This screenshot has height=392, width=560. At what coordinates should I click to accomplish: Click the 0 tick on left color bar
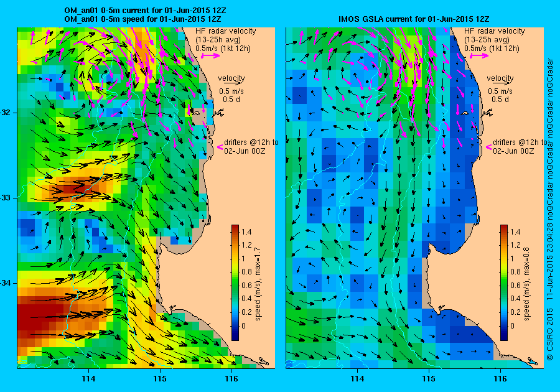pyautogui.click(x=244, y=325)
